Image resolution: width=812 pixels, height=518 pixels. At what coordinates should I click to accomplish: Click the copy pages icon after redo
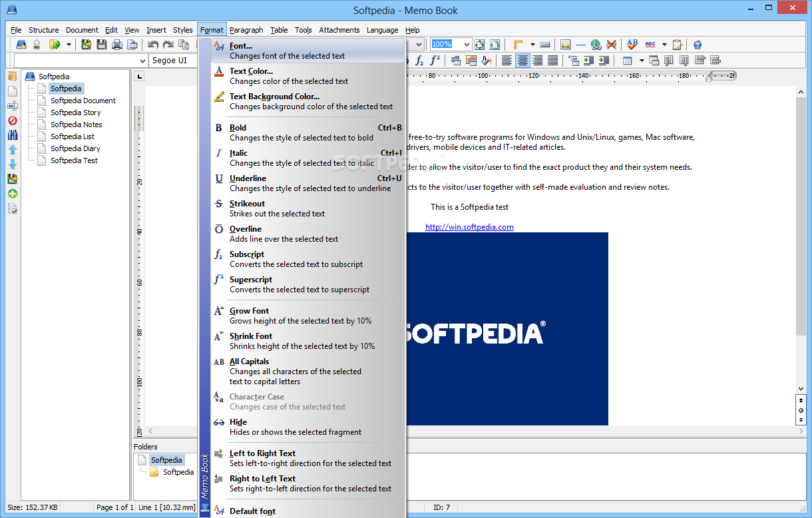click(184, 45)
